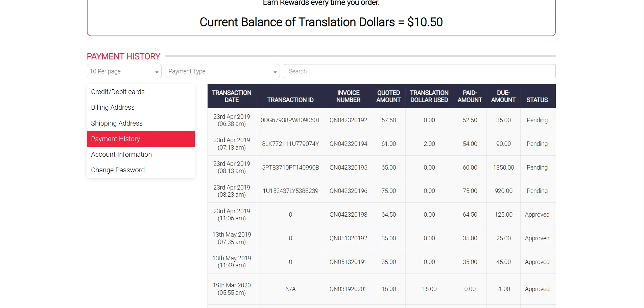644x308 pixels.
Task: Click the Translation Dollar Used header
Action: click(429, 96)
